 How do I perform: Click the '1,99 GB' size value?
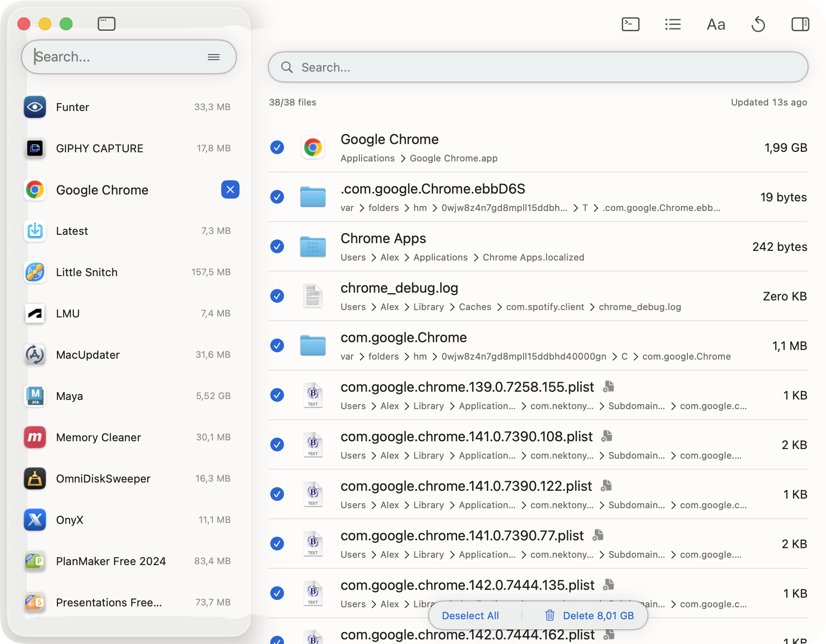(x=786, y=148)
